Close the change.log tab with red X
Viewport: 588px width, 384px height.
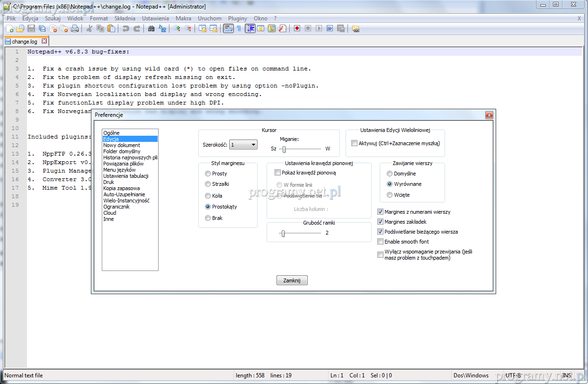pyautogui.click(x=45, y=42)
